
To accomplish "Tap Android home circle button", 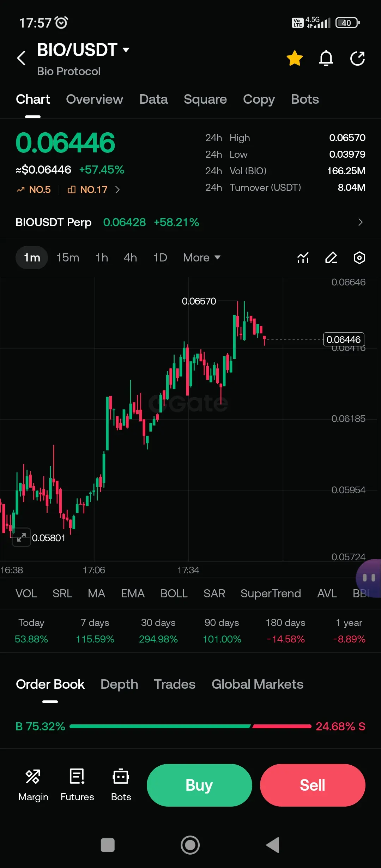I will click(x=190, y=845).
